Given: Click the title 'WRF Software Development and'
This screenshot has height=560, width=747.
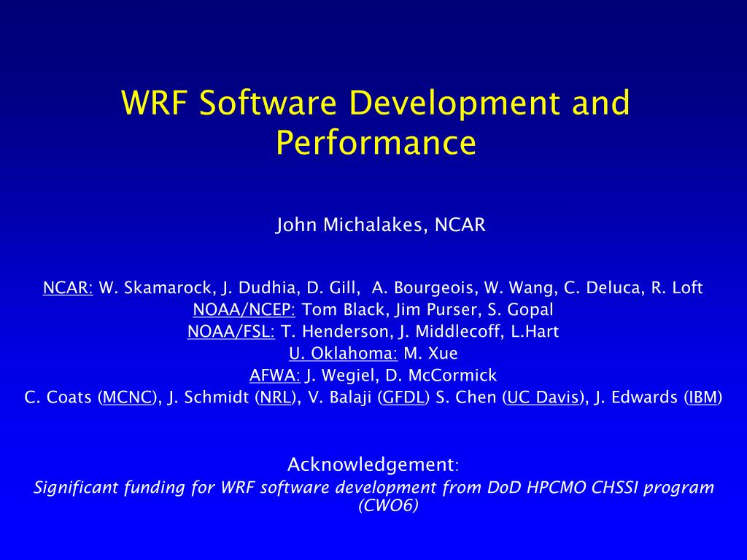Looking at the screenshot, I should 376,102.
